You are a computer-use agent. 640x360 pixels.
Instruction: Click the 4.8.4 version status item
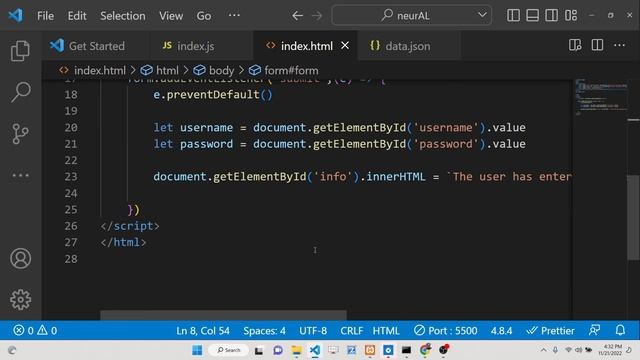coord(501,330)
